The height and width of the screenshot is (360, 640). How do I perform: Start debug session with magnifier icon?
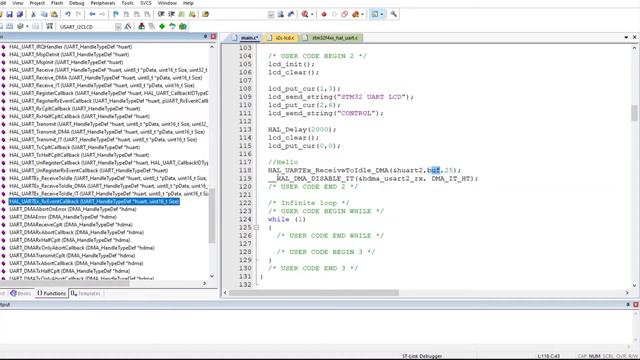click(x=305, y=14)
